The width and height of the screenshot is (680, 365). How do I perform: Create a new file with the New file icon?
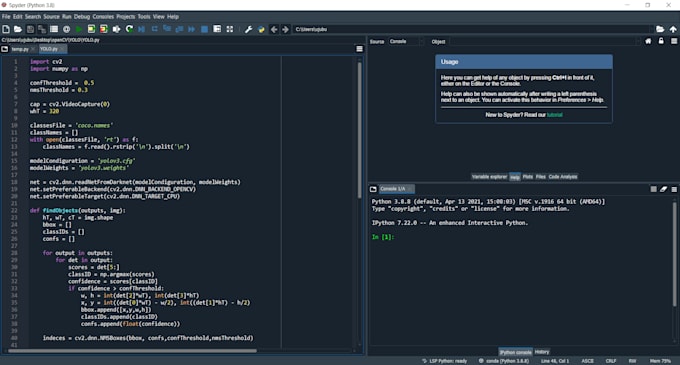(x=6, y=29)
